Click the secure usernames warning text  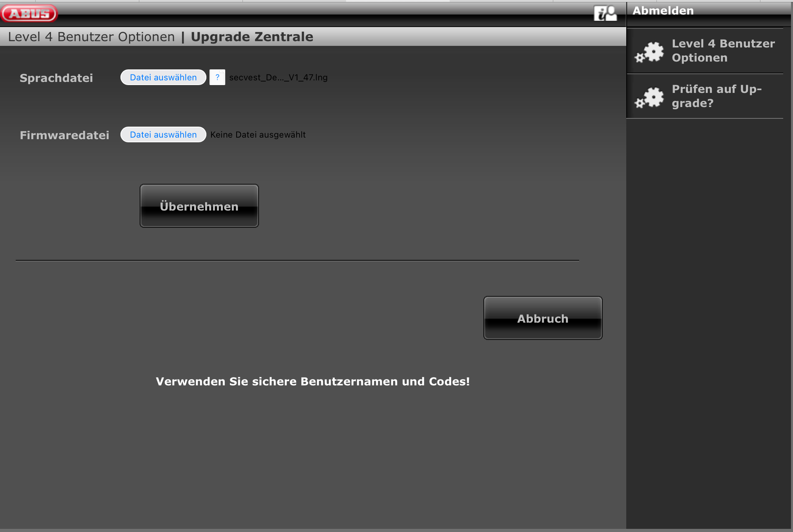click(313, 381)
